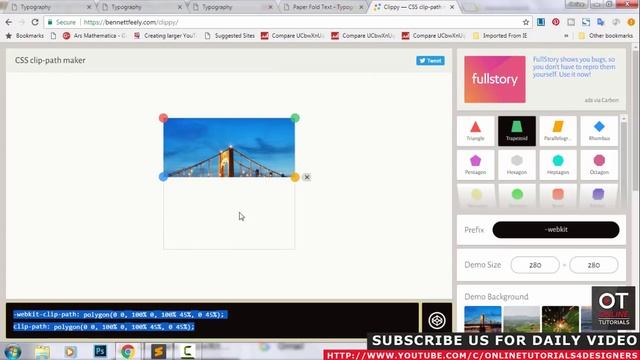Click the address bar URL
Image resolution: width=640 pixels, height=360 pixels.
coord(131,22)
